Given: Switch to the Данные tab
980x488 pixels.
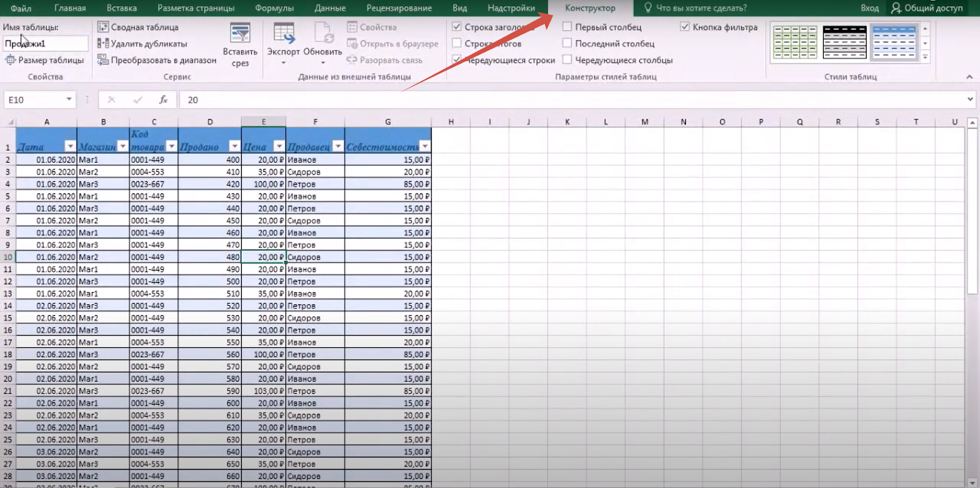Looking at the screenshot, I should (x=330, y=8).
